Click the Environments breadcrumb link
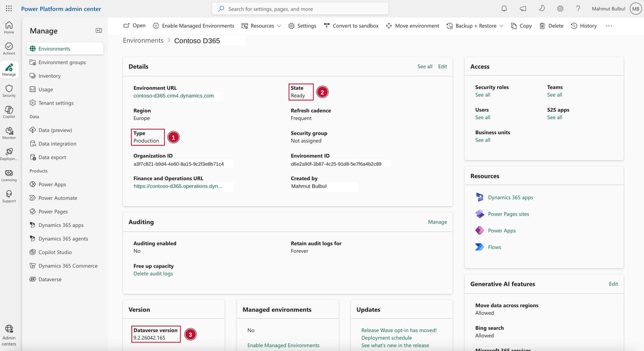Viewport: 644px width, 351px height. [x=143, y=40]
